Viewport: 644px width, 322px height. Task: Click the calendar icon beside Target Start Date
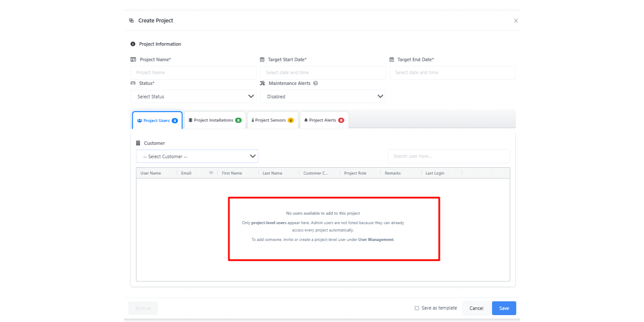pyautogui.click(x=262, y=59)
